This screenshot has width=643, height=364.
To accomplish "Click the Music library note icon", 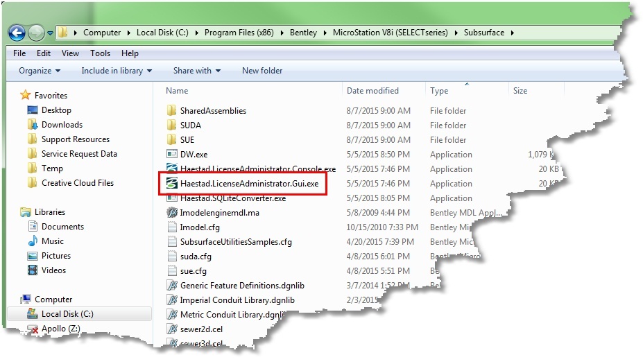I will [x=33, y=241].
